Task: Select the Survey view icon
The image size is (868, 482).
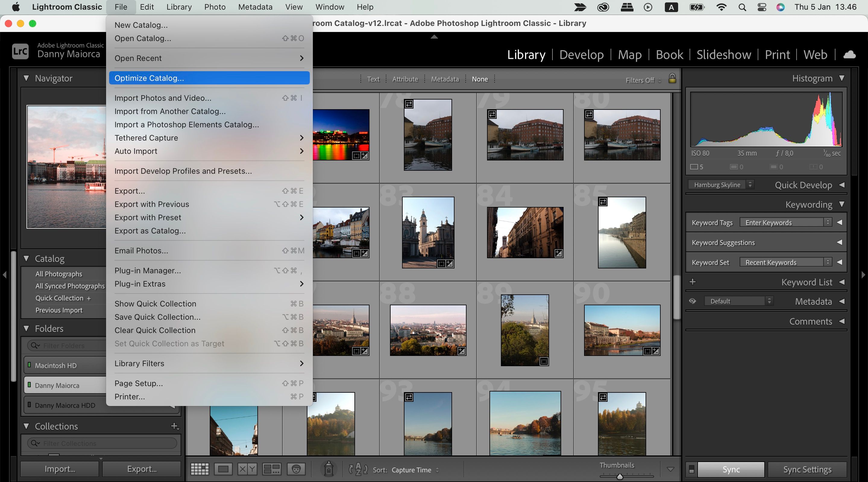Action: pyautogui.click(x=271, y=469)
